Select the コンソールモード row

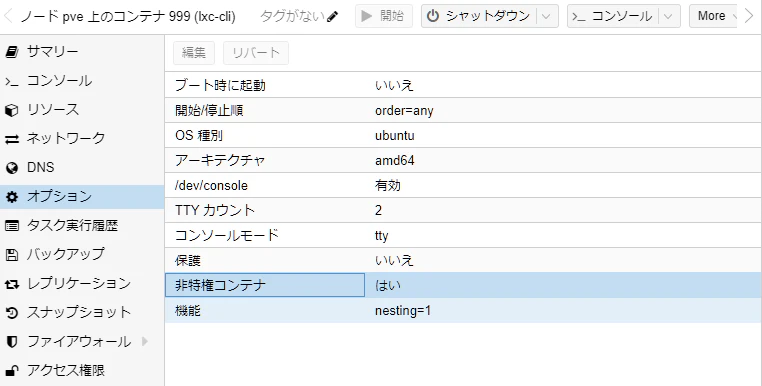[463, 235]
